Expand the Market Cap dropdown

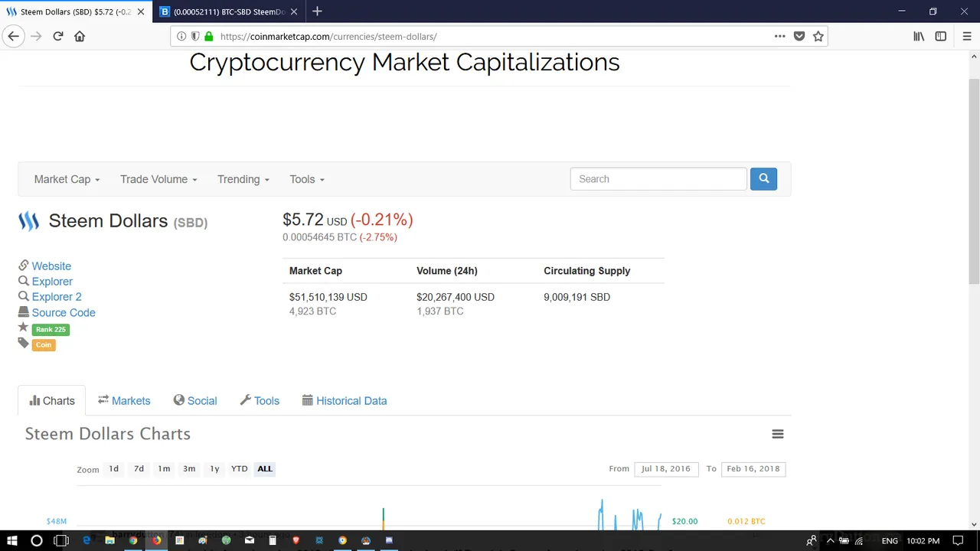pyautogui.click(x=67, y=179)
